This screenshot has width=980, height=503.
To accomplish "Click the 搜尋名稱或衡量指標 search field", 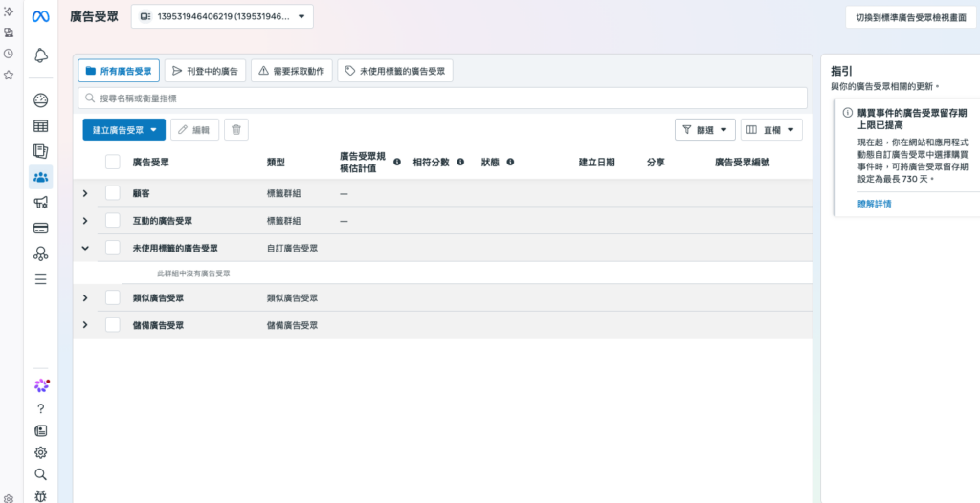I will 442,98.
